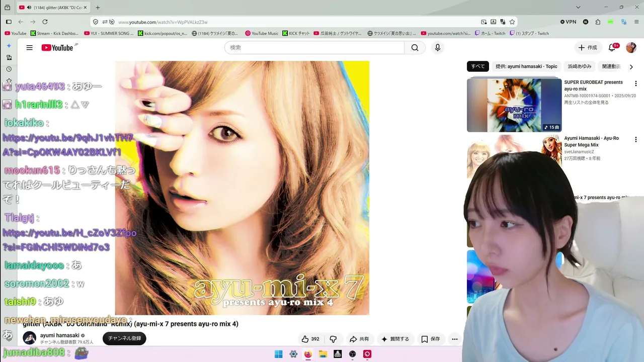Open OBS Studio from the taskbar

point(353,354)
